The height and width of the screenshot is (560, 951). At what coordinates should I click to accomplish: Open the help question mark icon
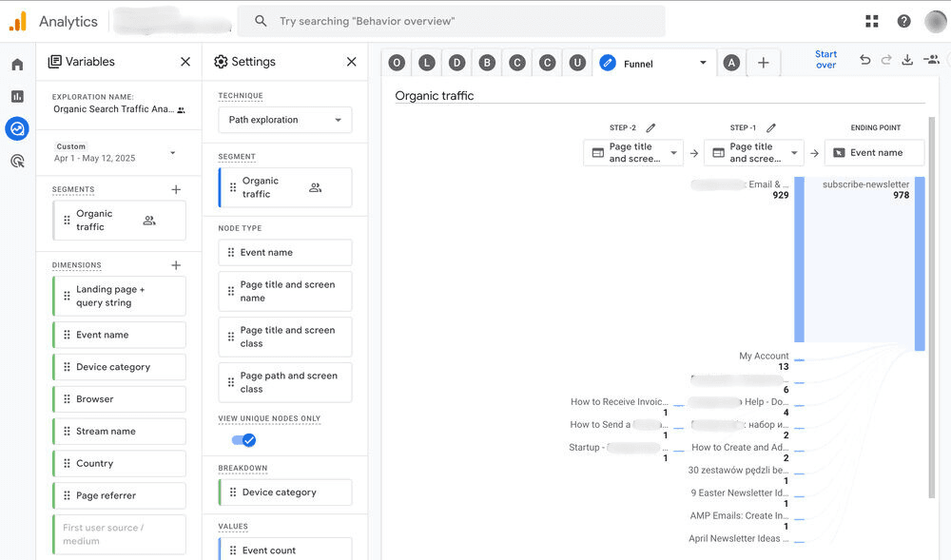point(903,21)
